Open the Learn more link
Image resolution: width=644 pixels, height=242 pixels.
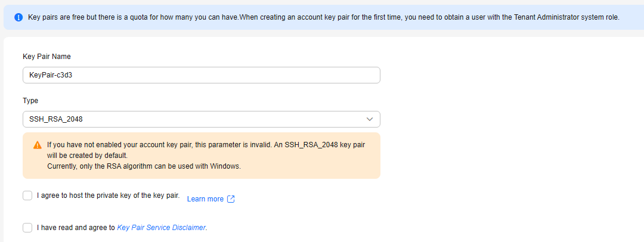tap(205, 199)
